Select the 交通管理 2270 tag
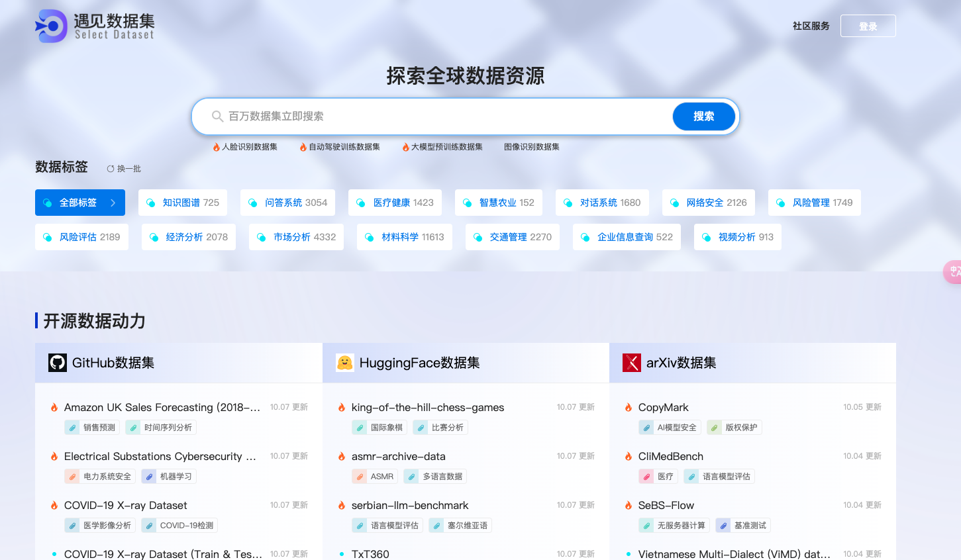The image size is (961, 560). point(513,237)
